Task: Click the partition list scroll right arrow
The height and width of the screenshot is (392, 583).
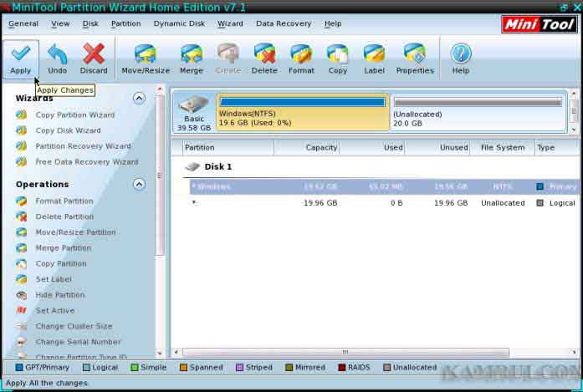Action: pyautogui.click(x=574, y=352)
